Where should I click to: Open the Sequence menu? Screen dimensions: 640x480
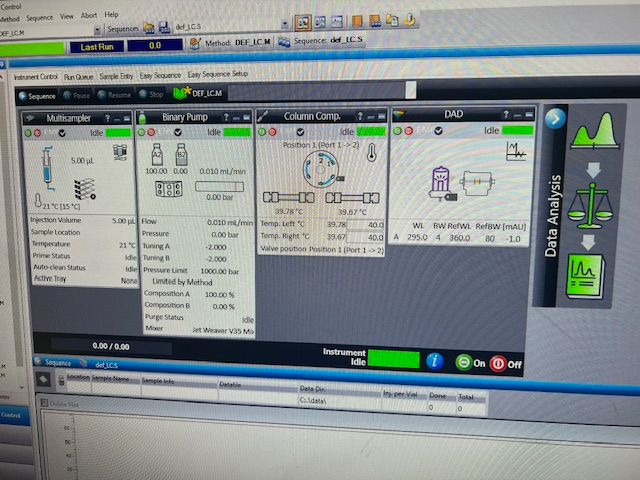pyautogui.click(x=40, y=18)
